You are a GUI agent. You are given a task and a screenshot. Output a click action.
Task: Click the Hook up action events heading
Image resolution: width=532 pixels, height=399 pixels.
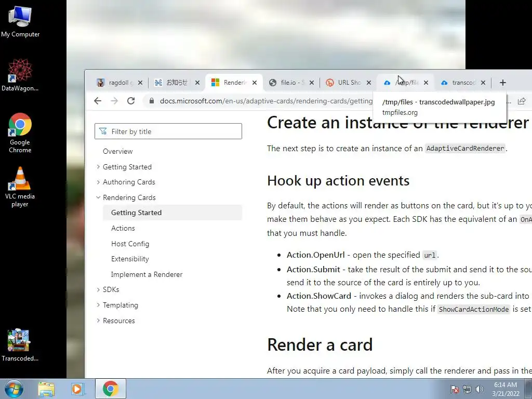click(338, 180)
